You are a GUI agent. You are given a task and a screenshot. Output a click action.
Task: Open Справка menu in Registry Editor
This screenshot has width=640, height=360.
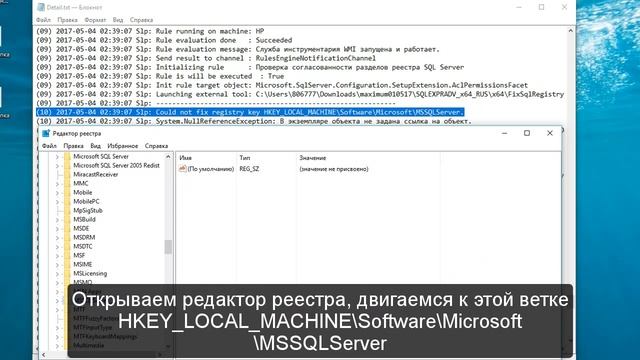pyautogui.click(x=156, y=146)
